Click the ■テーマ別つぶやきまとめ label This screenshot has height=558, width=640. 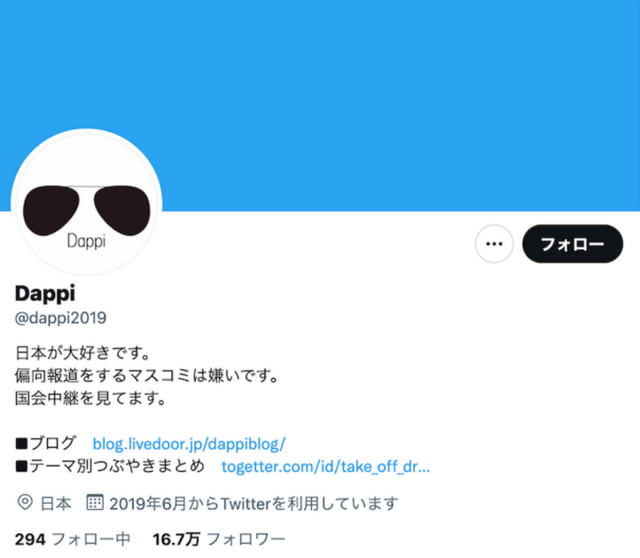pyautogui.click(x=109, y=466)
